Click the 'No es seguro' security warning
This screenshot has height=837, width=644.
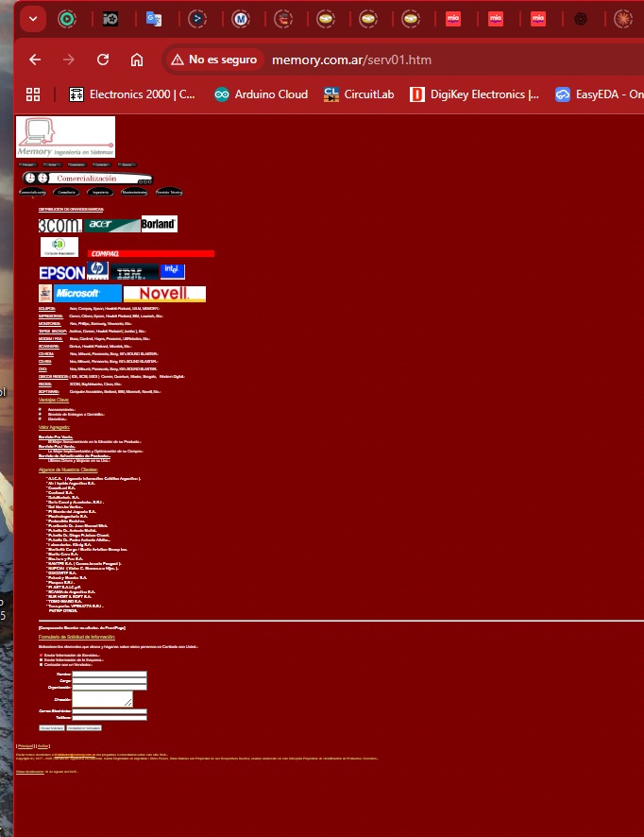click(214, 60)
